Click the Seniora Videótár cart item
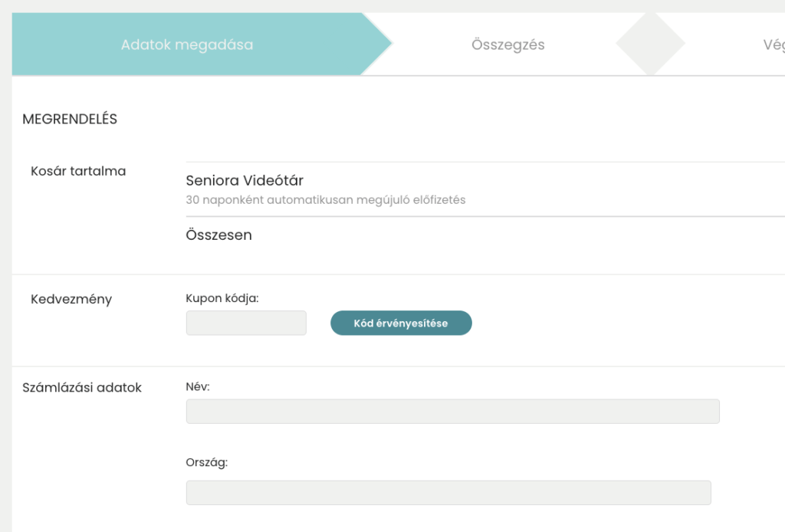Screen dimensions: 785x532 click(245, 181)
